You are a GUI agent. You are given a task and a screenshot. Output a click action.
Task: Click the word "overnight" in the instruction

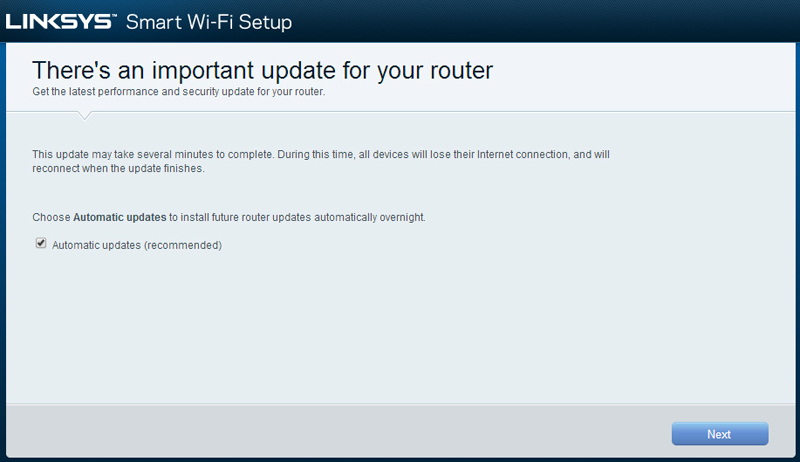pyautogui.click(x=400, y=217)
